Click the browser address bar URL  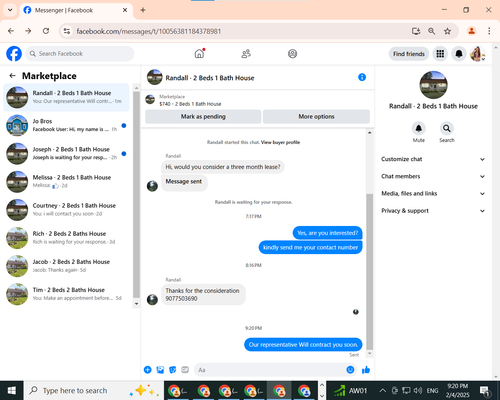pos(149,31)
